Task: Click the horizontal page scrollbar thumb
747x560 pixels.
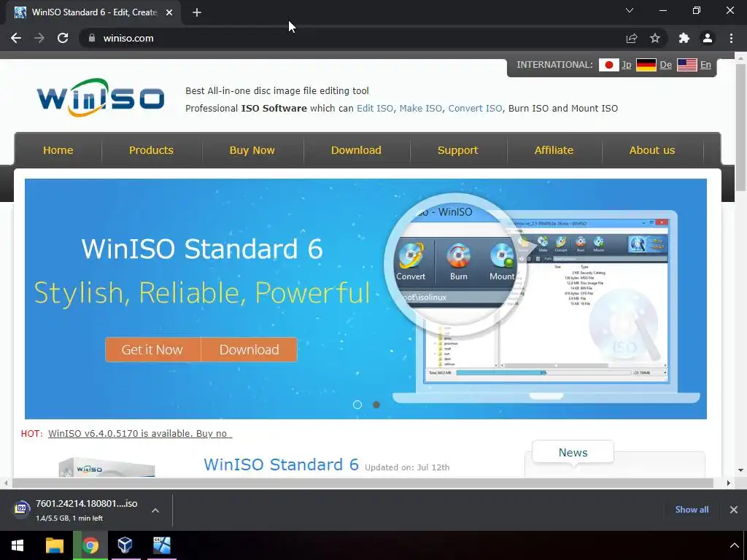Action: click(363, 483)
